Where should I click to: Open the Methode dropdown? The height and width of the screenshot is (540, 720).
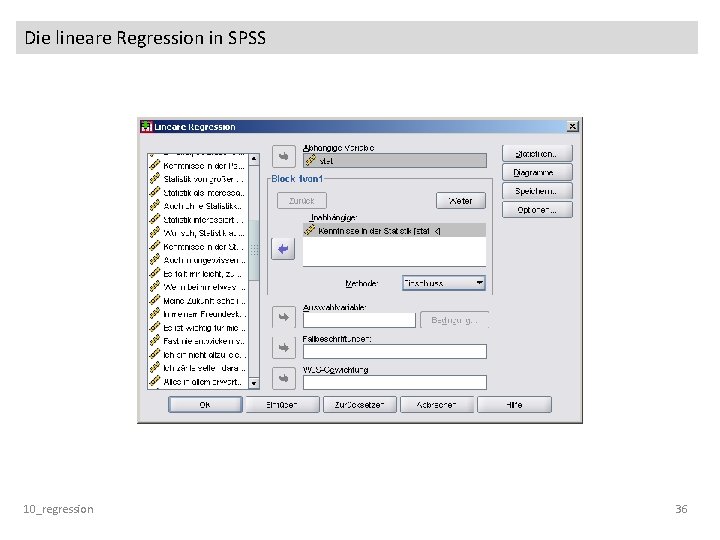coord(444,283)
